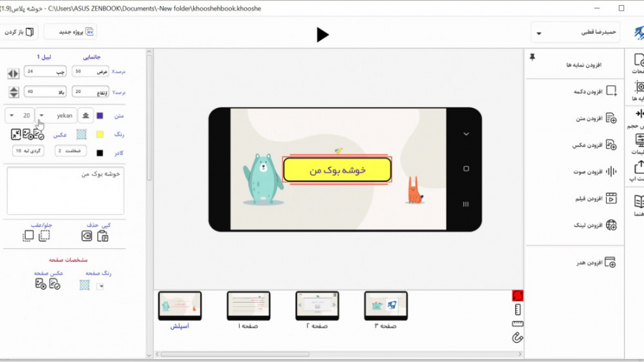The image size is (644, 362).
Task: Open the 'yekan' font dropdown
Action: 55,116
